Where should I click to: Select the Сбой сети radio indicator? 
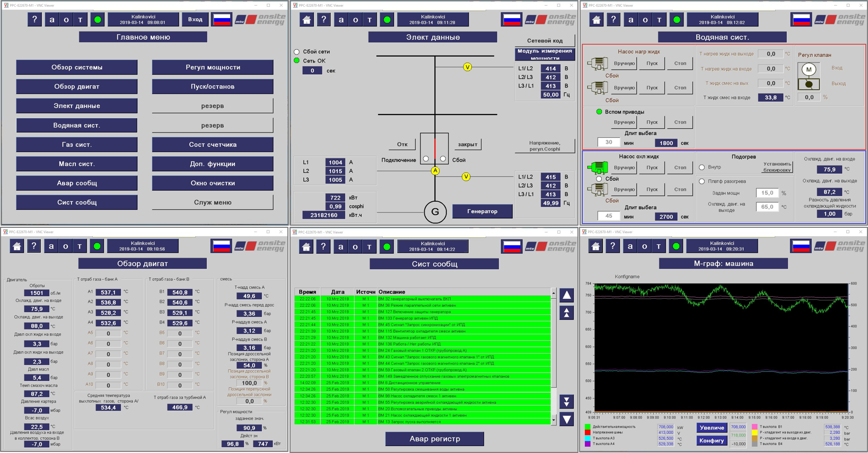(297, 52)
